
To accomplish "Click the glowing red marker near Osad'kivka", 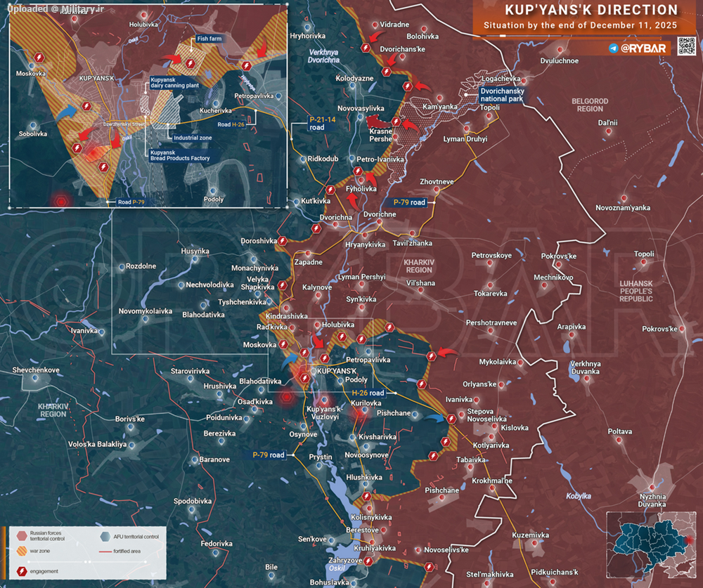I will (x=285, y=398).
